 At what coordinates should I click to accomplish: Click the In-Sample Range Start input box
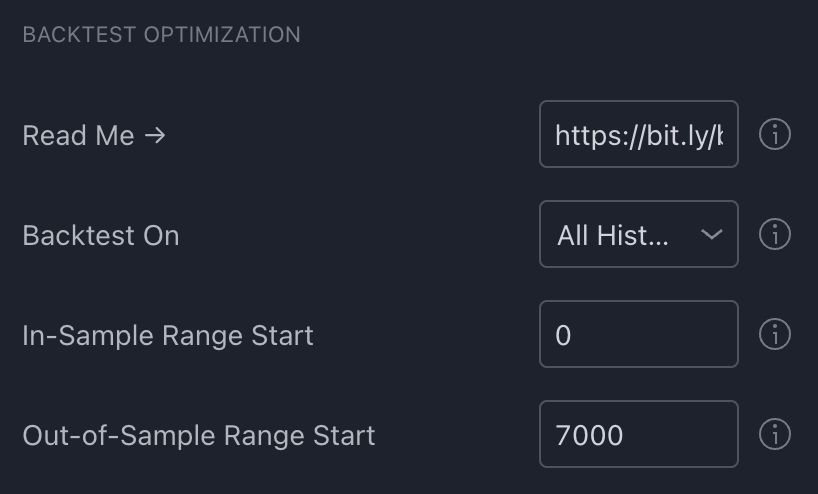point(639,334)
